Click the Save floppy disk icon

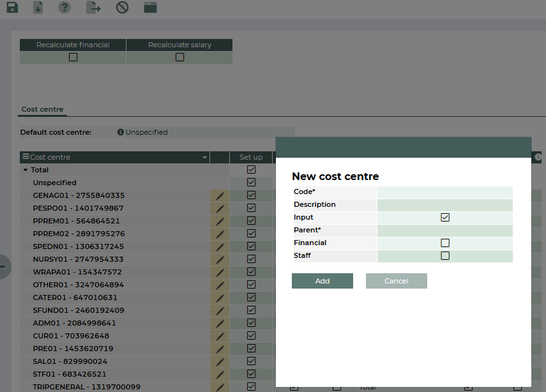click(x=12, y=8)
